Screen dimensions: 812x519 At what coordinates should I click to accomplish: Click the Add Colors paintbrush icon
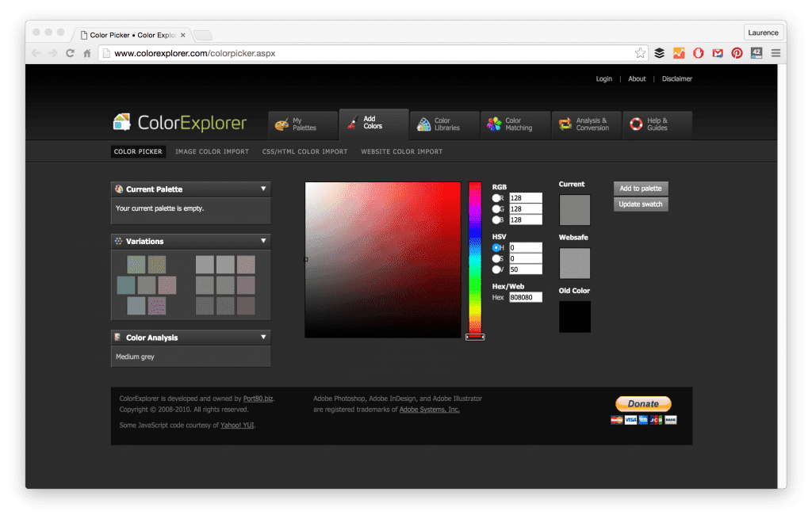pyautogui.click(x=352, y=124)
